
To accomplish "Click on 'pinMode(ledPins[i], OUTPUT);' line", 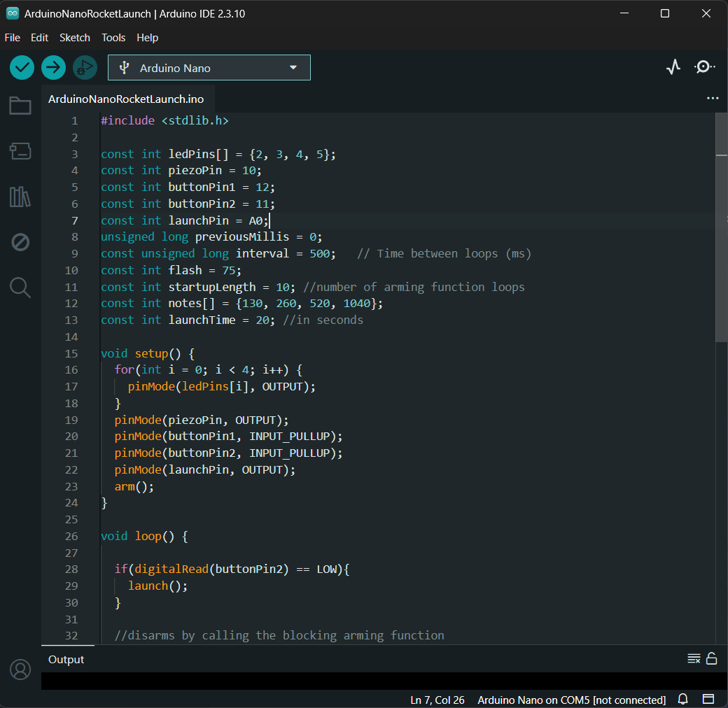I will click(x=221, y=386).
